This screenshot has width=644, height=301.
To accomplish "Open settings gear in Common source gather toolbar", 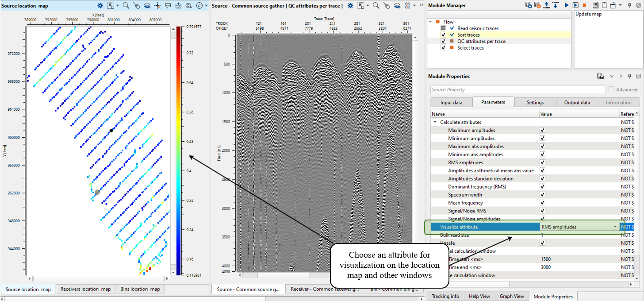I will tap(350, 6).
